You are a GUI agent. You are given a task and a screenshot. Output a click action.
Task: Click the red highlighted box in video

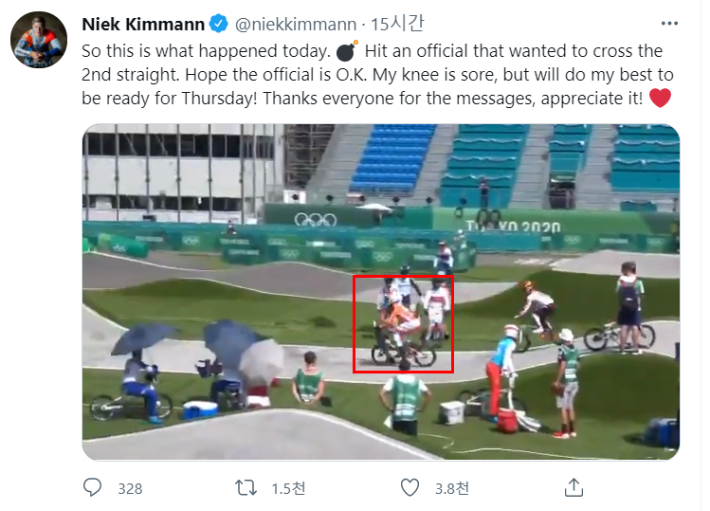(403, 324)
